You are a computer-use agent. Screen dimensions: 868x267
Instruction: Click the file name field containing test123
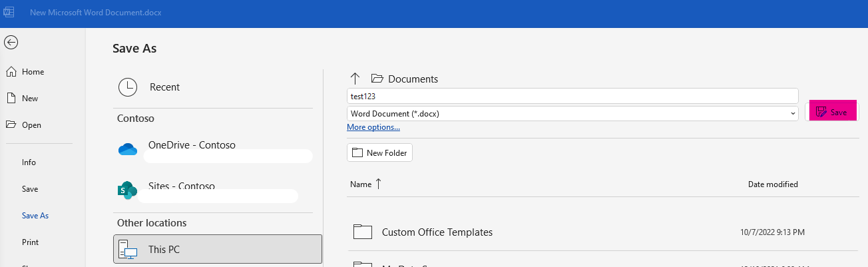click(x=572, y=96)
